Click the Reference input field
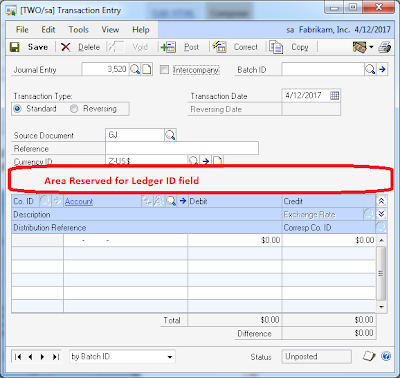The image size is (400, 378). [x=182, y=148]
